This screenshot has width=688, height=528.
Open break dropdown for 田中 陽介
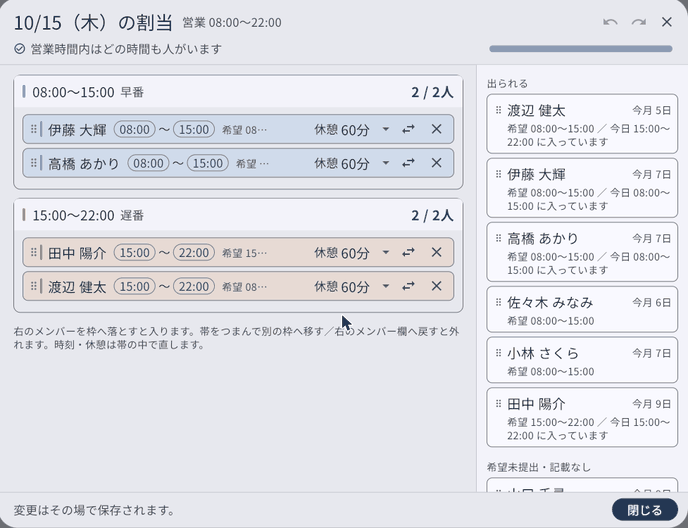pyautogui.click(x=386, y=252)
